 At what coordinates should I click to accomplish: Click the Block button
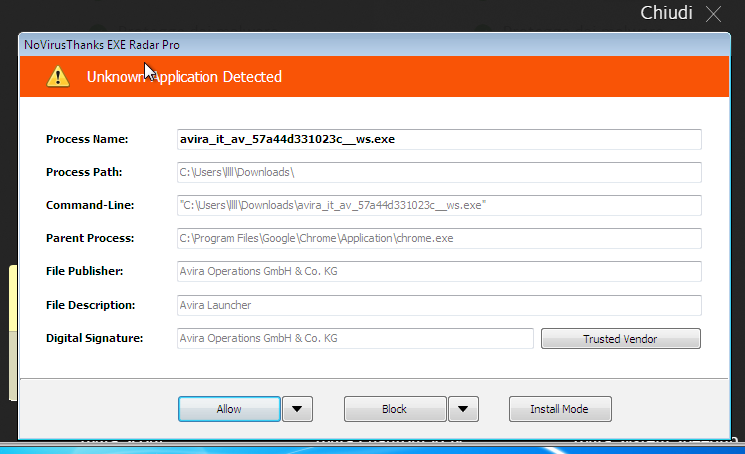[395, 409]
